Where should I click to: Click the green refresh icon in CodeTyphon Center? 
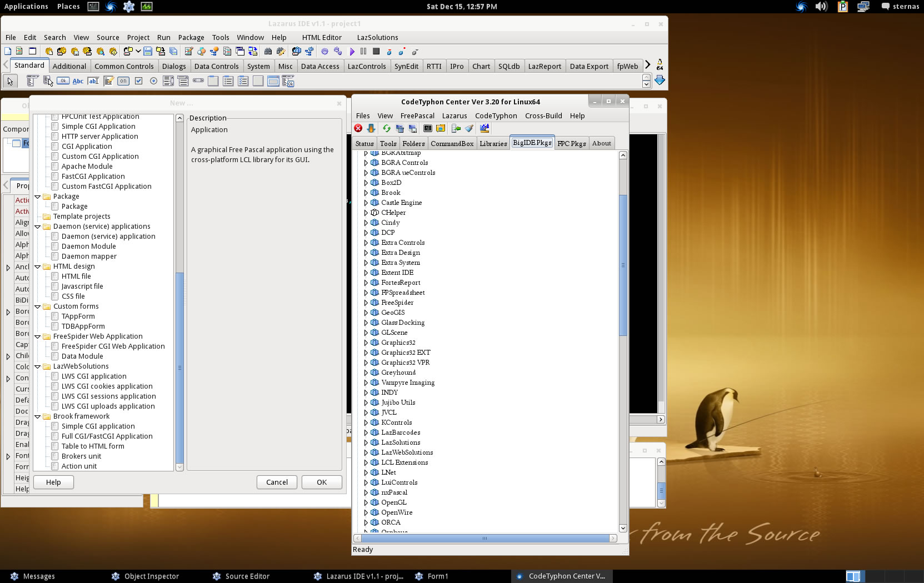387,128
